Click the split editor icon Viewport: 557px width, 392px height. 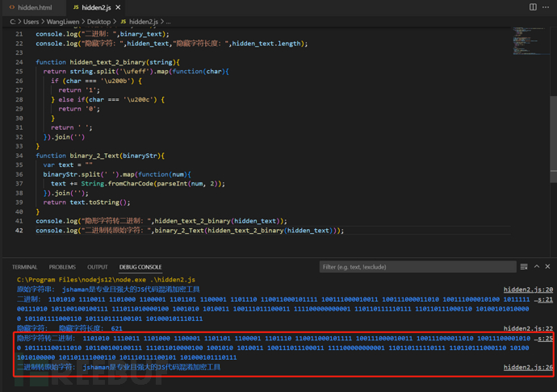(x=533, y=7)
